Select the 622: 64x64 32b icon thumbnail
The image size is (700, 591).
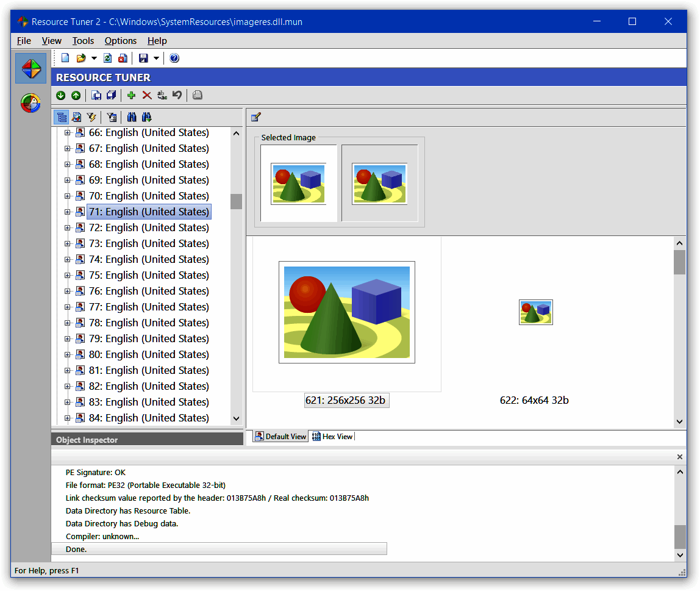(535, 312)
